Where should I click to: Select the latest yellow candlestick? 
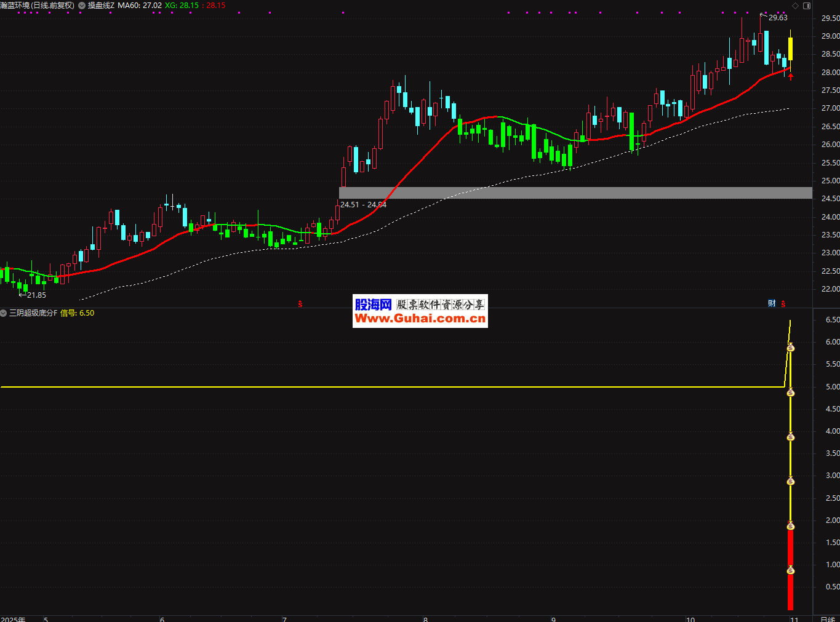tap(790, 49)
